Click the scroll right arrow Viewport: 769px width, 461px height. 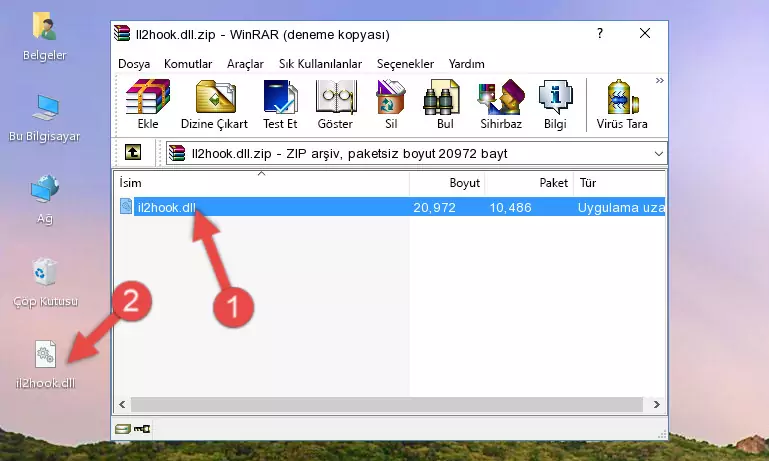(x=656, y=405)
